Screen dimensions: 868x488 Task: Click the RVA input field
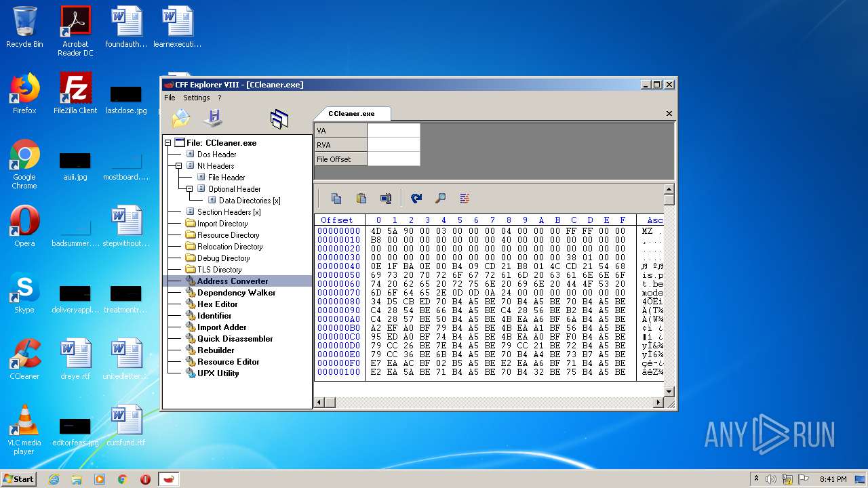(393, 145)
